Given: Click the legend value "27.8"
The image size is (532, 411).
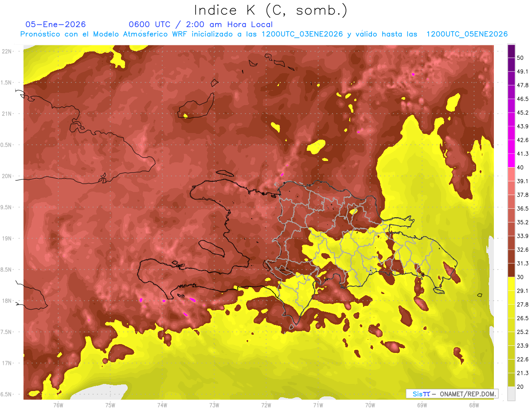Looking at the screenshot, I should coord(523,304).
